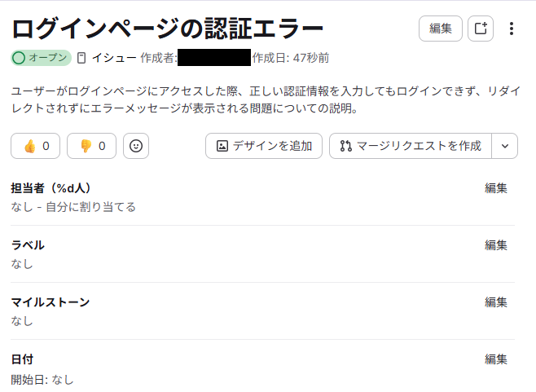Click the issue description paragraph text
This screenshot has width=536, height=392.
266,100
